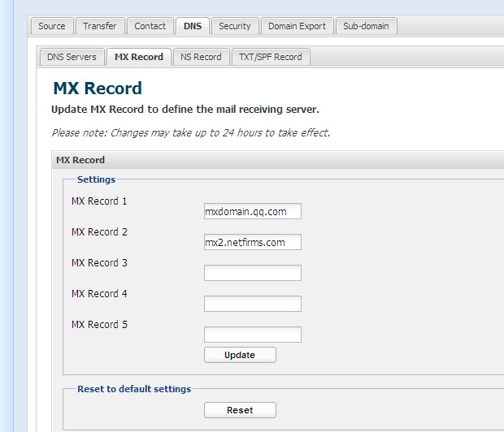Image resolution: width=504 pixels, height=432 pixels.
Task: Click the MX Record 2 label
Action: point(99,232)
